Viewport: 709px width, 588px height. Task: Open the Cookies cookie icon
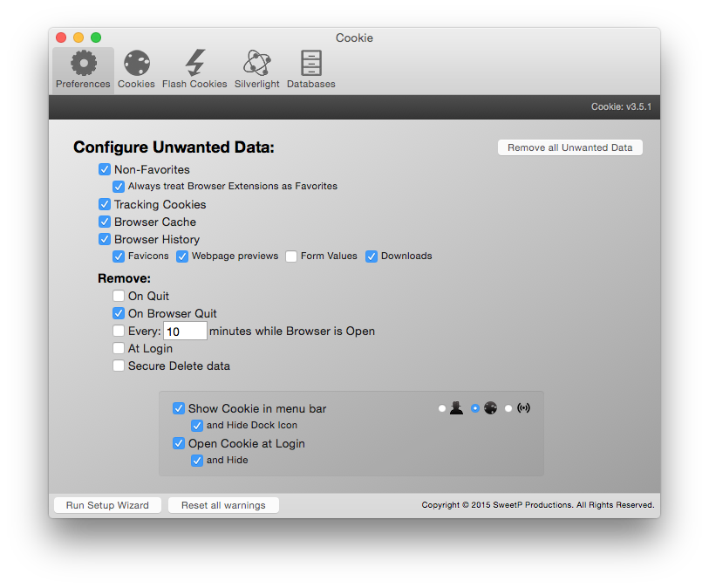pyautogui.click(x=137, y=63)
